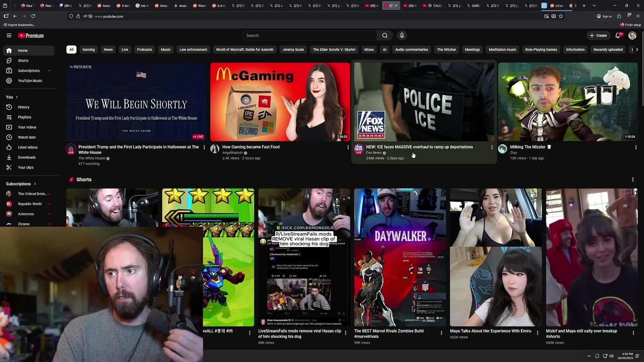Open Watch later in sidebar
Viewport: 644px width, 362px height.
pos(29,137)
